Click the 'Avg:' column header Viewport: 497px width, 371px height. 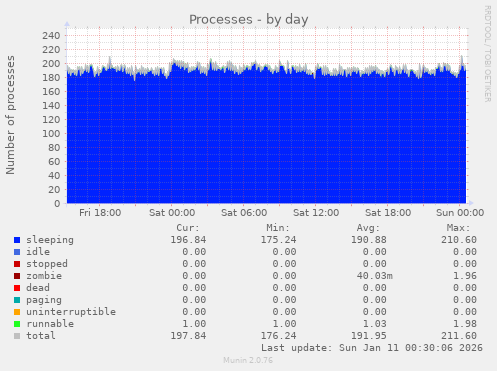click(368, 228)
